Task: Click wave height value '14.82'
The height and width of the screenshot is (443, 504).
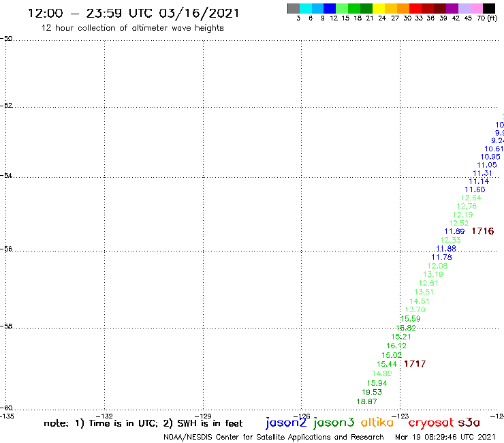Action: (x=382, y=373)
